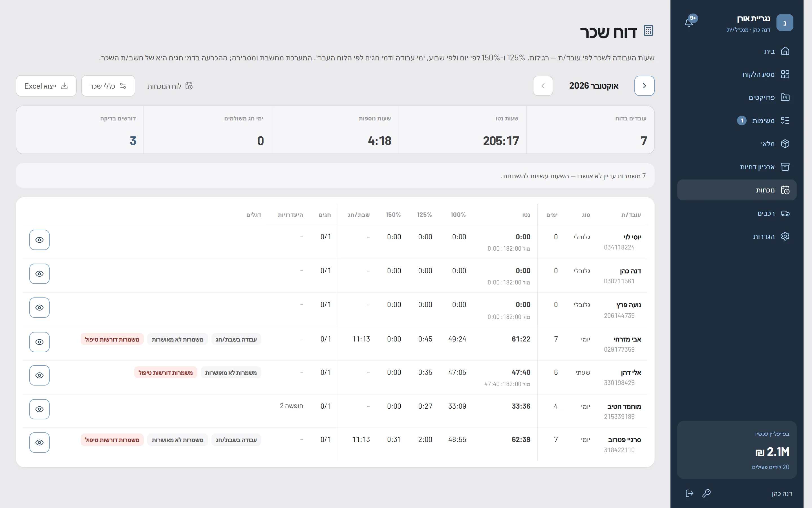View details for יוסי לוי row
This screenshot has height=508, width=812.
pos(39,240)
